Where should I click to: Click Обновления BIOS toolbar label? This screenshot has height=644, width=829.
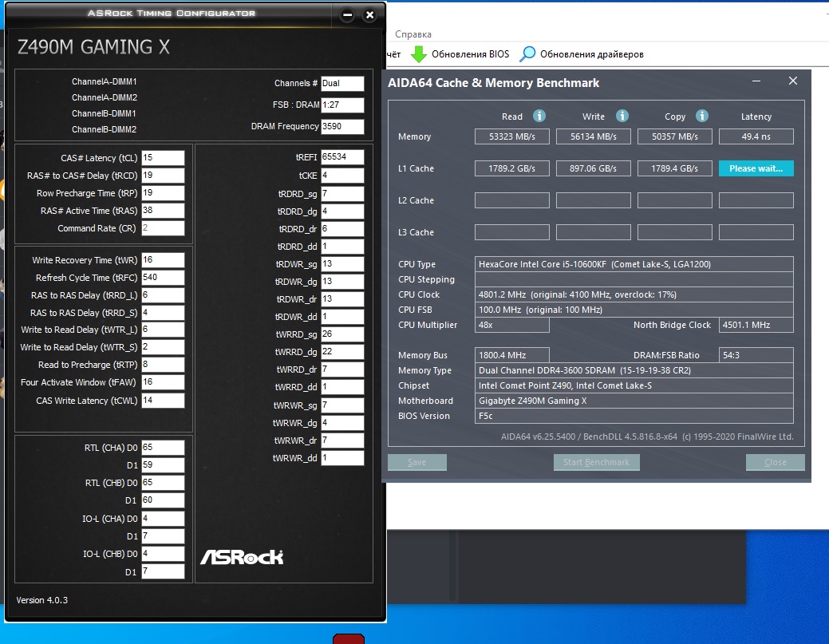coord(470,54)
